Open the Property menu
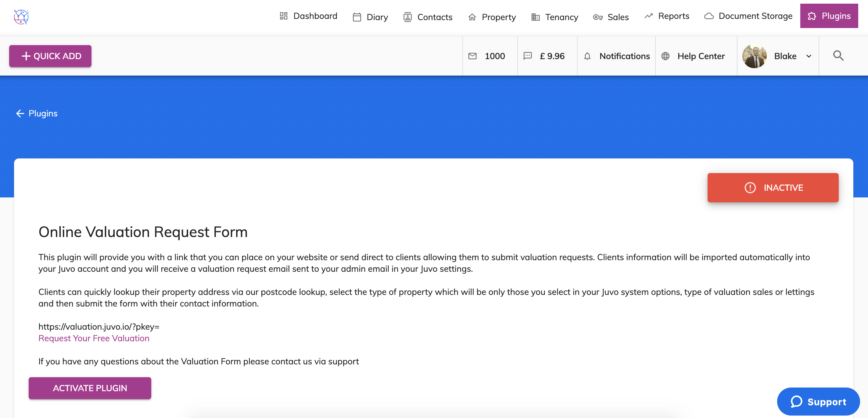 click(492, 17)
